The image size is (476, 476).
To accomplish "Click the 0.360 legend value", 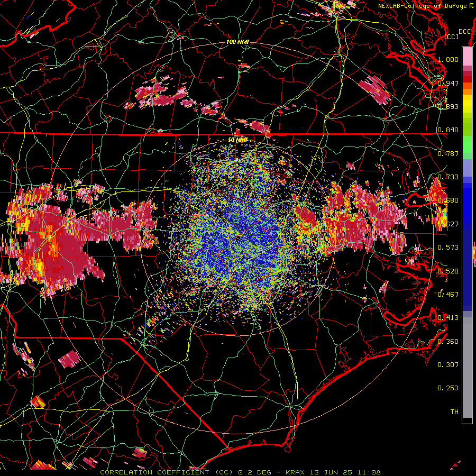I will point(448,341).
